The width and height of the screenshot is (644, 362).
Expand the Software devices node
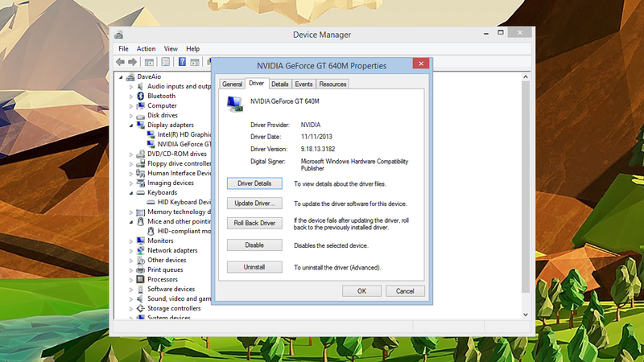131,290
